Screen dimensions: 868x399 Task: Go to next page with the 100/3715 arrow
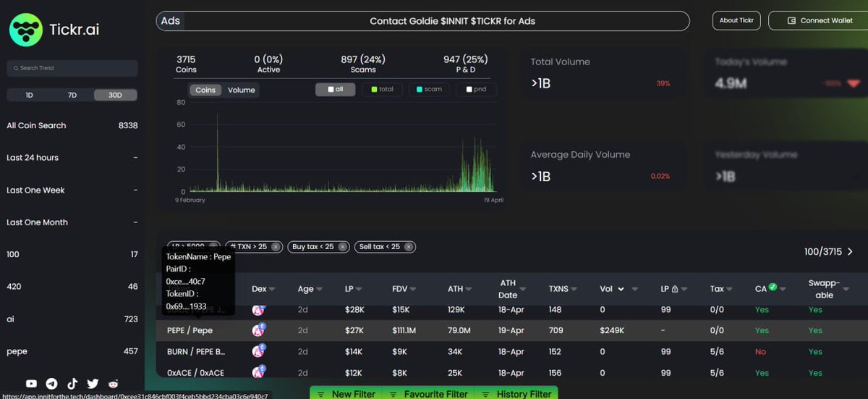point(850,252)
